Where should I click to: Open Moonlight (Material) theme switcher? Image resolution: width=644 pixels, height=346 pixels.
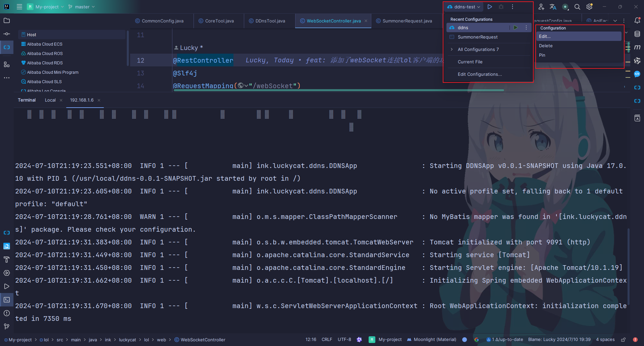pyautogui.click(x=432, y=340)
